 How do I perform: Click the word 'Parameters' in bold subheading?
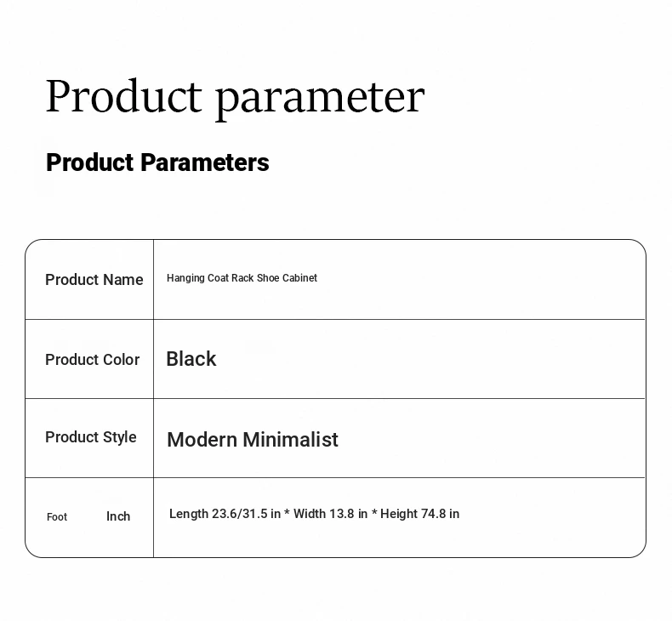pos(205,162)
